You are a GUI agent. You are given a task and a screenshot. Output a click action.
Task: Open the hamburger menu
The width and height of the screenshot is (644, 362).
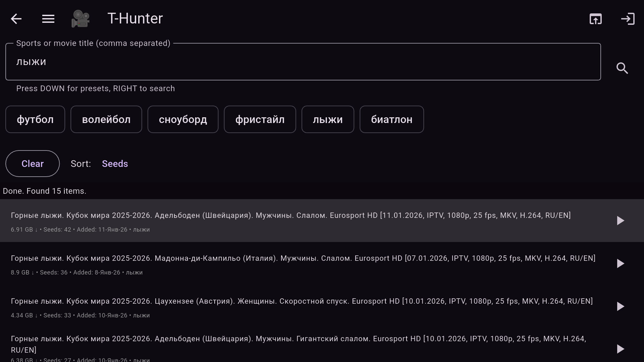48,19
